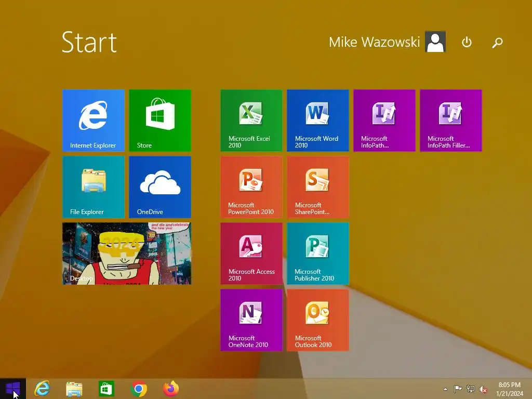Open the search magnifier icon
Viewport: 532px width, 399px height.
click(x=497, y=43)
